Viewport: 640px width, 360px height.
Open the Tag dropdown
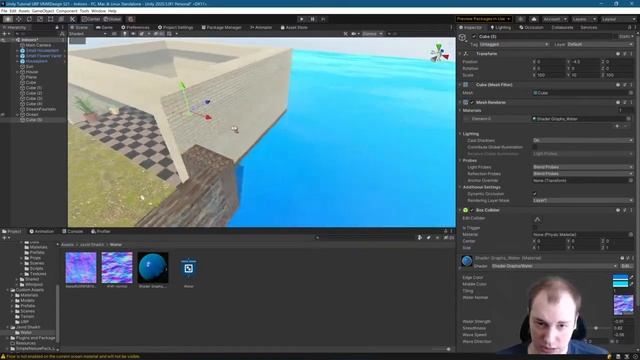(x=514, y=44)
